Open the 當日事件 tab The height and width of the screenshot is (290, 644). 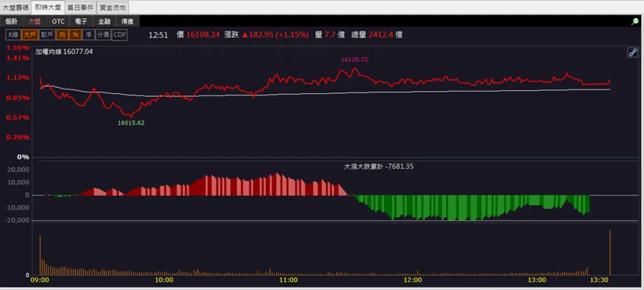point(80,7)
